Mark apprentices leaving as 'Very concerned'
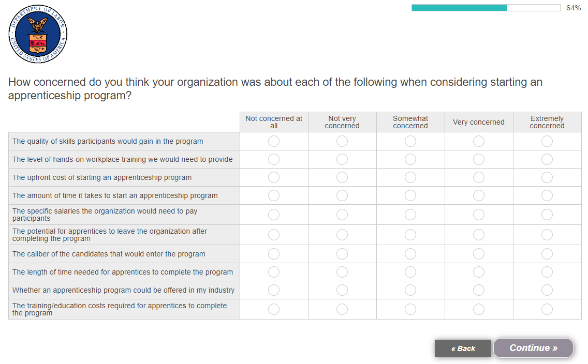Image resolution: width=588 pixels, height=364 pixels. tap(479, 235)
